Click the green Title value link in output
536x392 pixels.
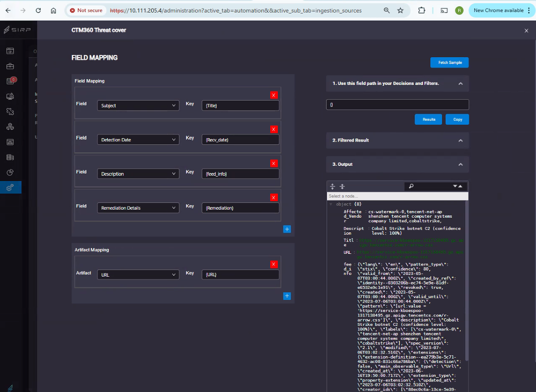411,242
